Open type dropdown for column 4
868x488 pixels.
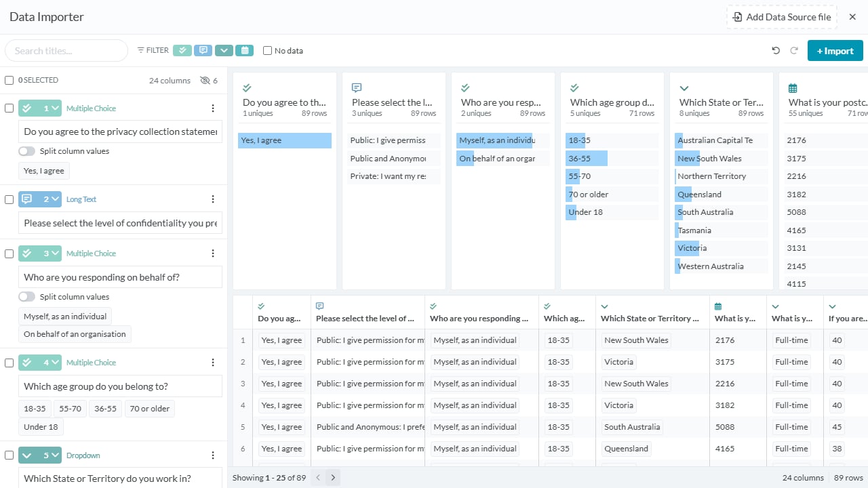pos(40,363)
